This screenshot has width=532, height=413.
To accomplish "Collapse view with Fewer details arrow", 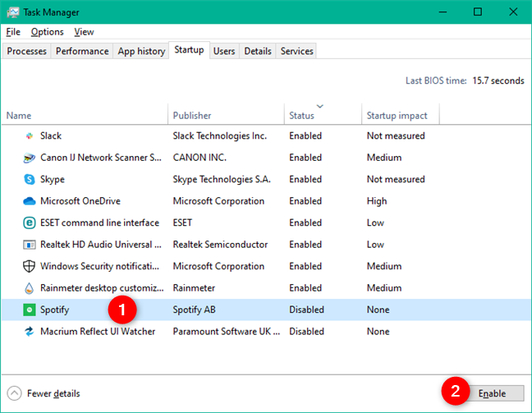I will tap(14, 393).
